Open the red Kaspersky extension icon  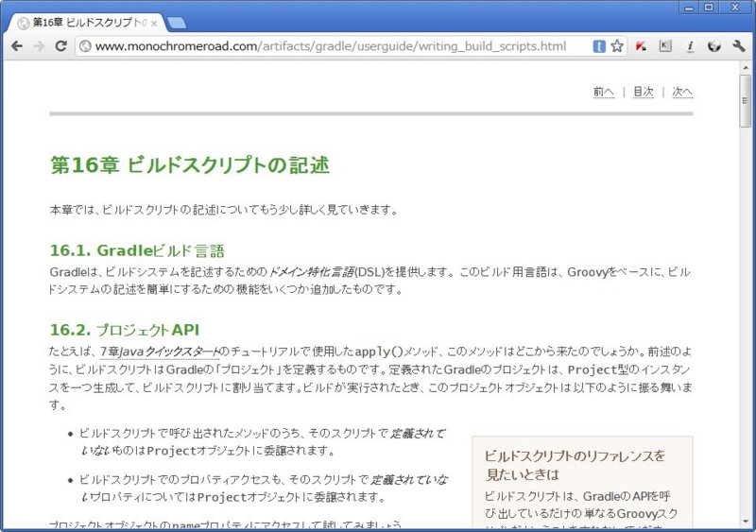pos(641,45)
